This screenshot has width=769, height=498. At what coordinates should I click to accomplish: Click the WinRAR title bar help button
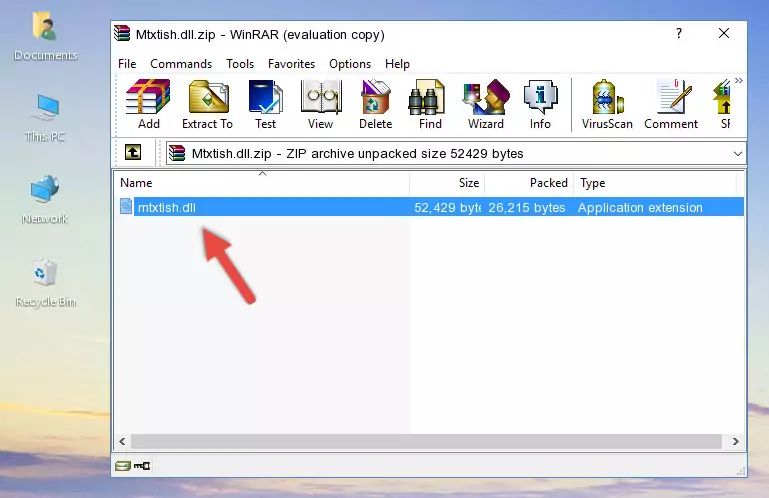pos(679,33)
